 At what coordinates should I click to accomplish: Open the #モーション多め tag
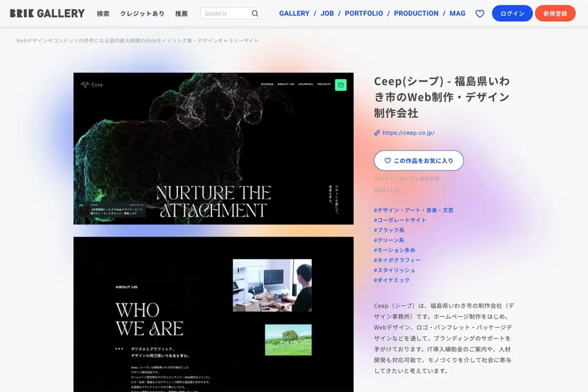(394, 250)
